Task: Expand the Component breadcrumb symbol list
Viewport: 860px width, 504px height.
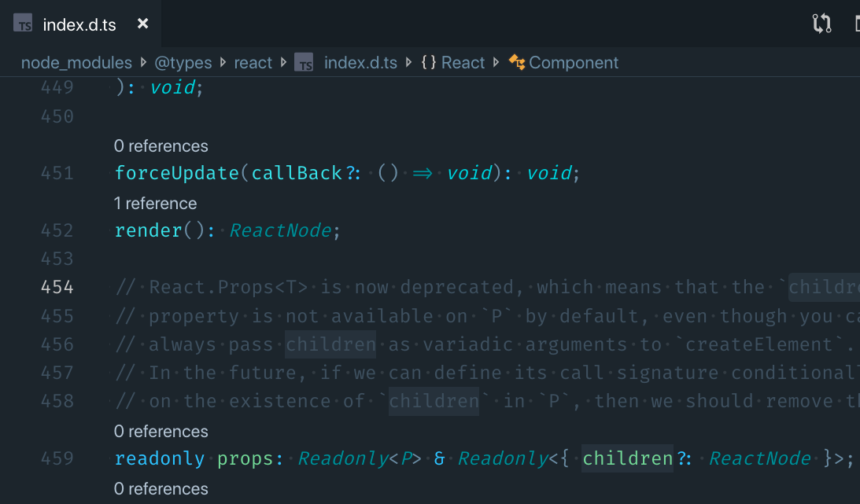Action: point(574,62)
